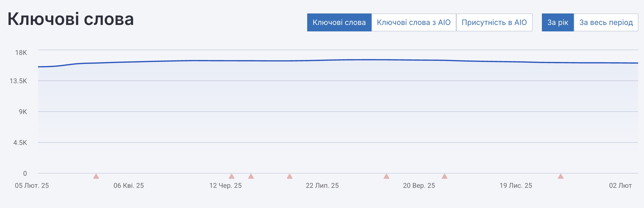
Task: Open the Присутність в AIO tab
Action: (494, 22)
